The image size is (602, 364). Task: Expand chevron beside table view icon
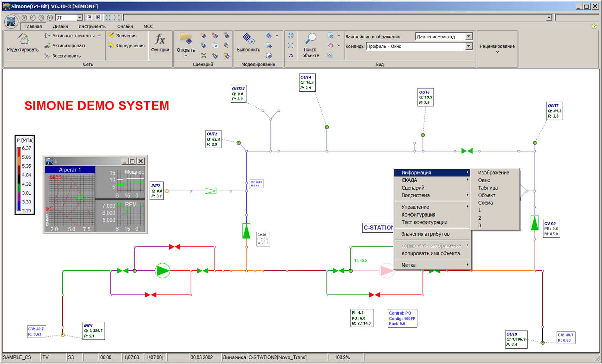coord(339,36)
